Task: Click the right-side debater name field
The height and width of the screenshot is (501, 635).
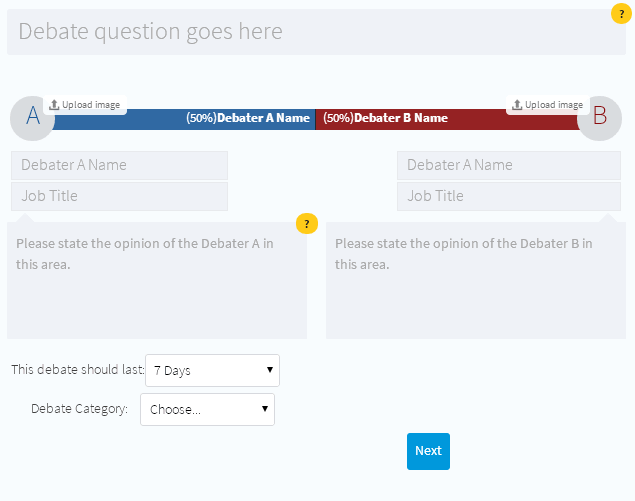Action: tap(509, 165)
